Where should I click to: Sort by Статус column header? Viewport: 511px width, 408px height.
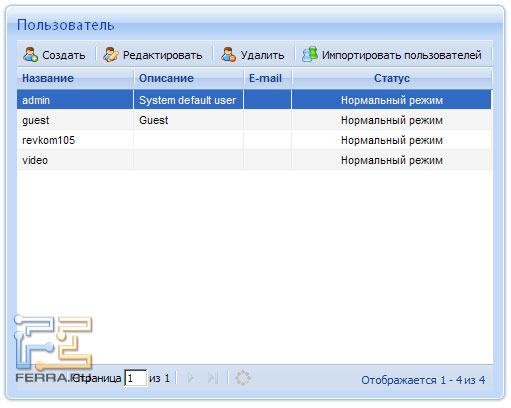[392, 78]
